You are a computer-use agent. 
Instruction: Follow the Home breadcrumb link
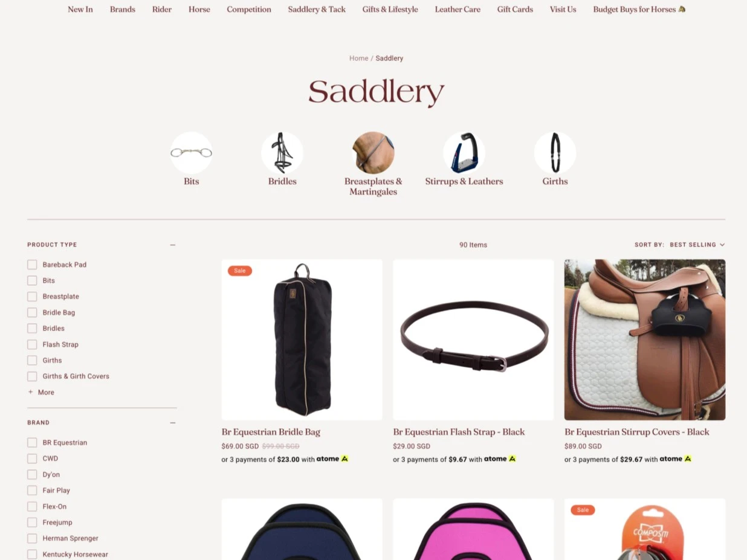tap(358, 59)
